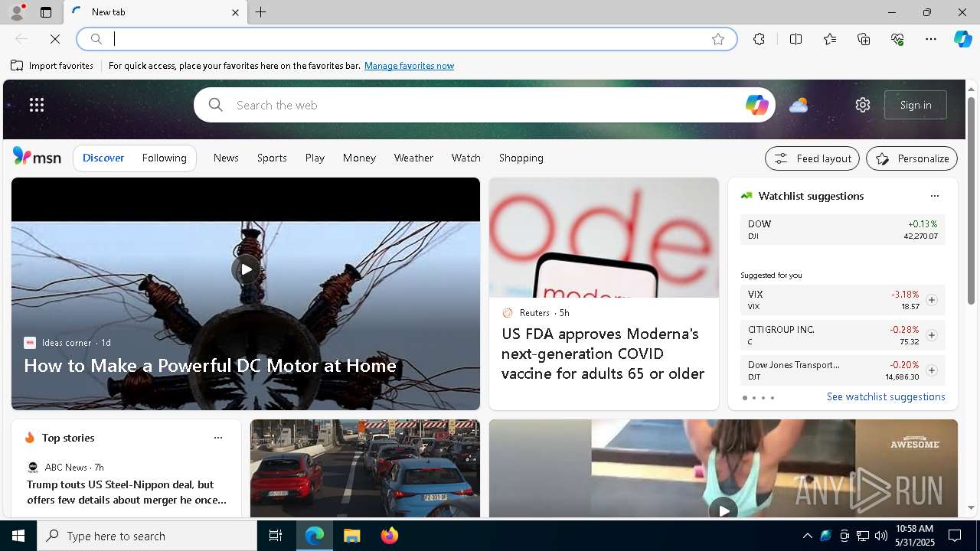
Task: Open the Collections icon
Action: [x=864, y=39]
